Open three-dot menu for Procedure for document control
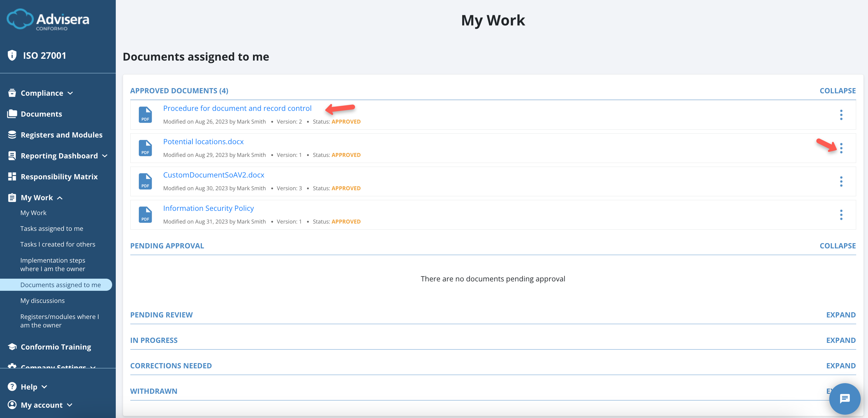The width and height of the screenshot is (868, 418). (x=841, y=115)
